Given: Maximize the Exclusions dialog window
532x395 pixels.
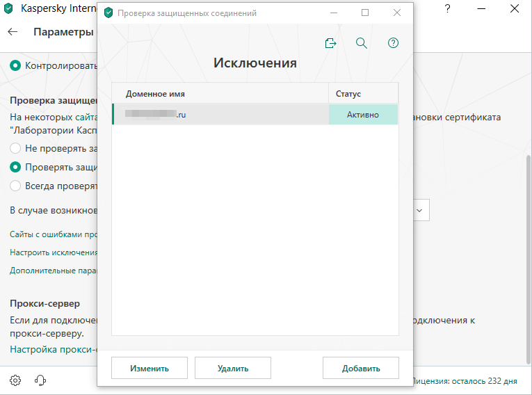Looking at the screenshot, I should (x=365, y=13).
